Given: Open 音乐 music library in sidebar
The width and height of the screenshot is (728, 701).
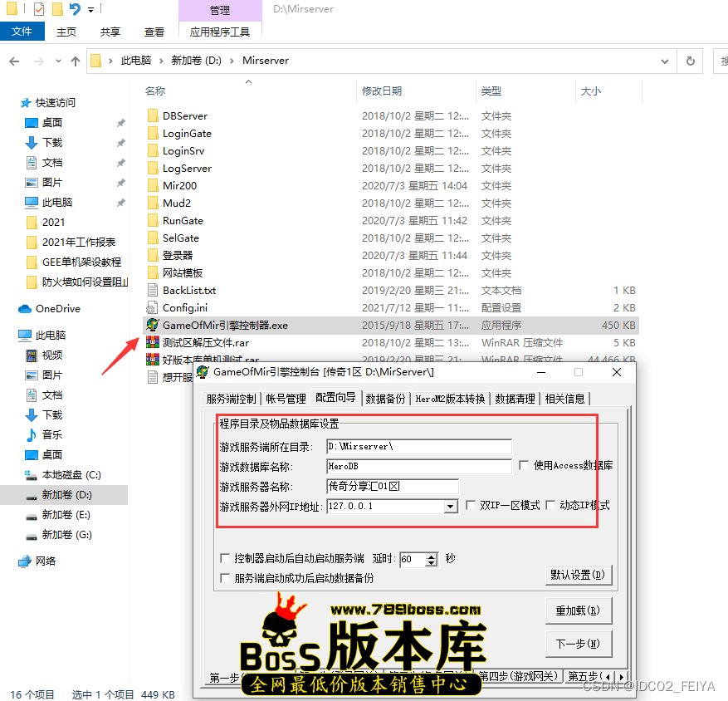Looking at the screenshot, I should pos(32,434).
